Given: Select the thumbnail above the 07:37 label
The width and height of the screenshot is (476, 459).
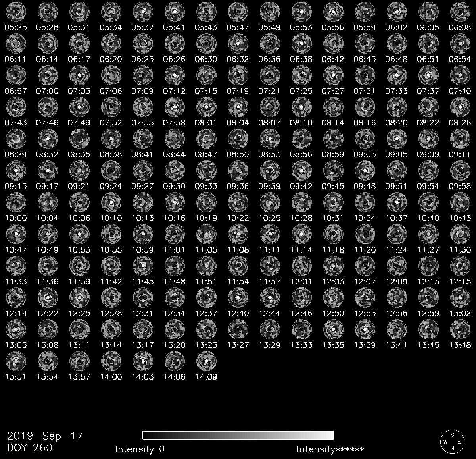Looking at the screenshot, I should 428,75.
